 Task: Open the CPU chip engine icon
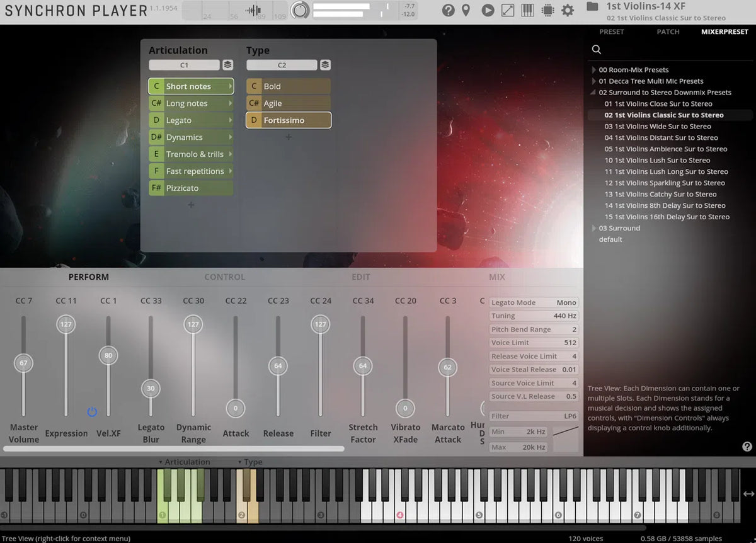click(547, 10)
